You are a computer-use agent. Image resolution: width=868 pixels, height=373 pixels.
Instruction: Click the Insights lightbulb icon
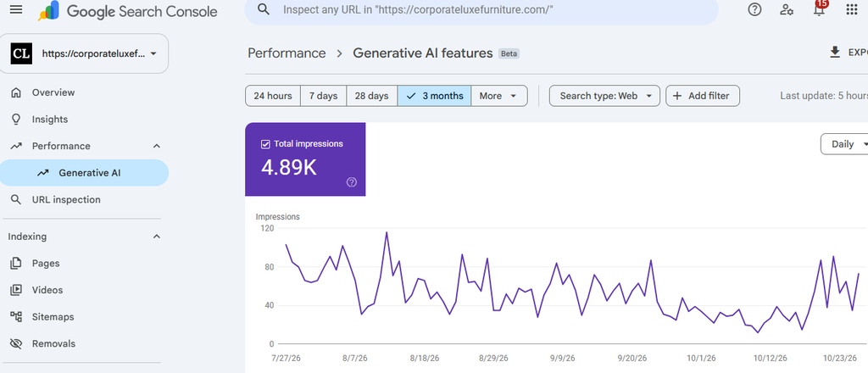[16, 120]
